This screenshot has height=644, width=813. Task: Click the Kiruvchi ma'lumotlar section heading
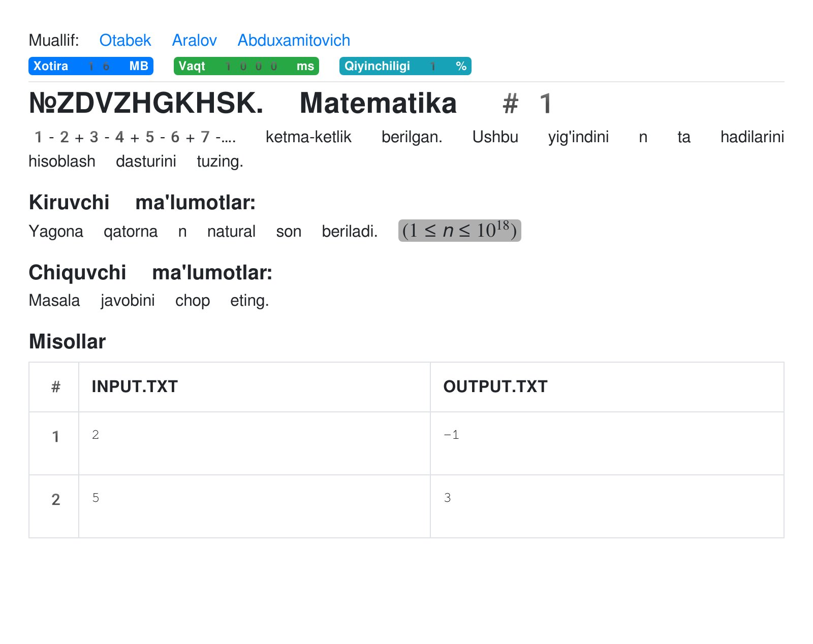pyautogui.click(x=142, y=203)
